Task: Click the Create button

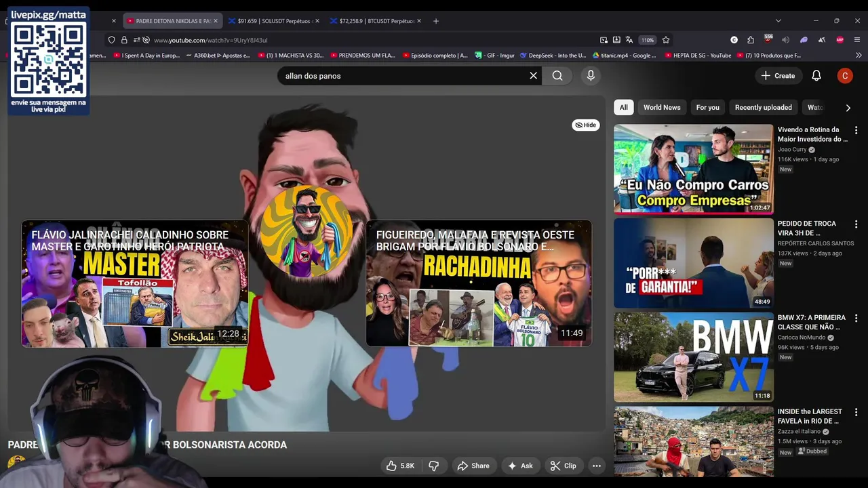Action: 778,76
